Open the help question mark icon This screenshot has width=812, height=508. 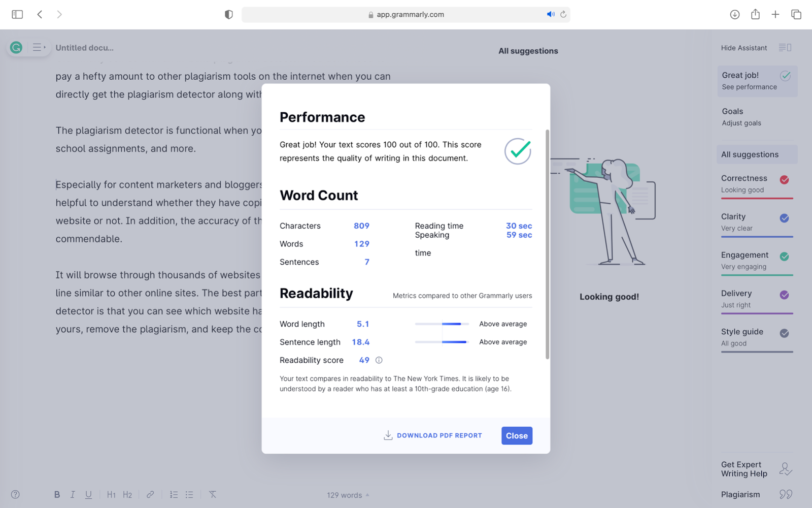point(15,494)
